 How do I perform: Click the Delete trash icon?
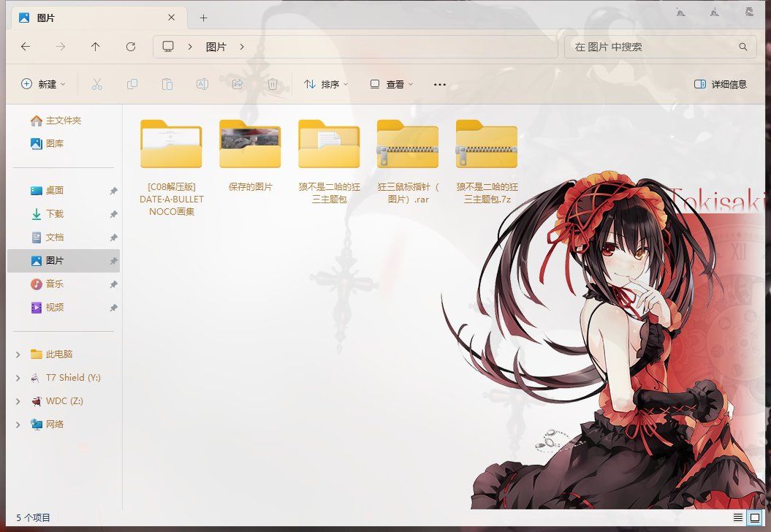tap(273, 84)
